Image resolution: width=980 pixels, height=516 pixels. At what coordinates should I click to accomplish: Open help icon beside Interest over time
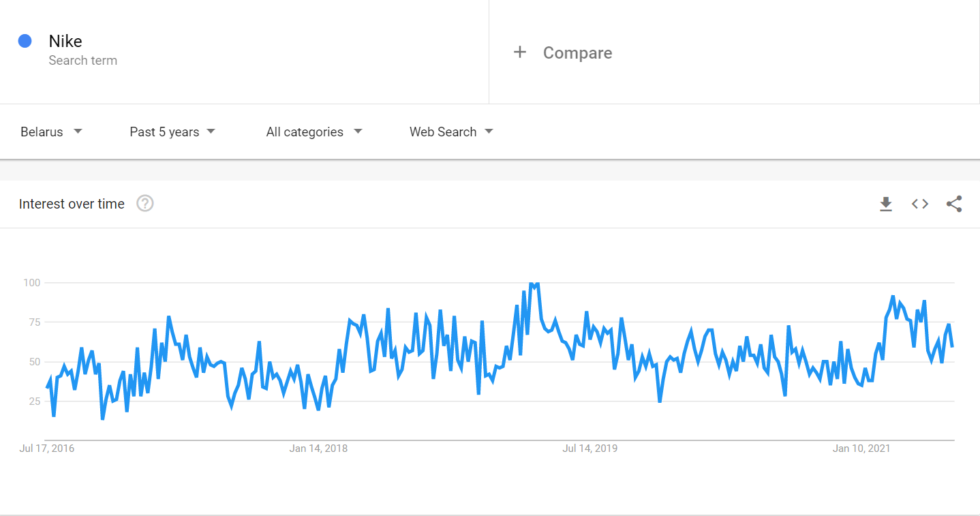tap(145, 203)
